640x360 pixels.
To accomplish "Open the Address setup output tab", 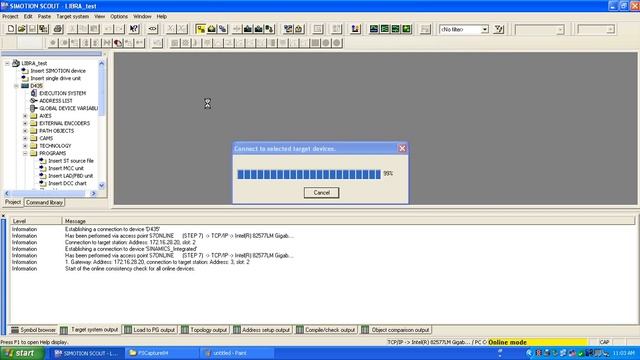I will click(262, 330).
